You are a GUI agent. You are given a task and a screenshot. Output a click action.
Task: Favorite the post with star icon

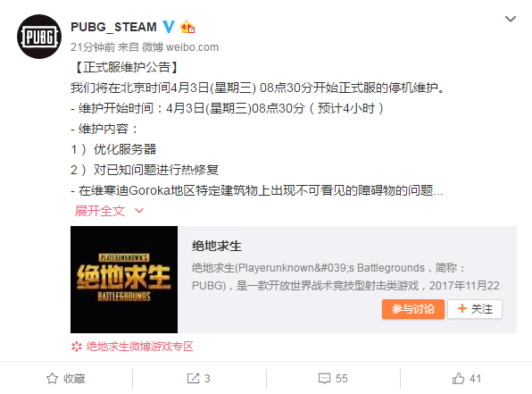(53, 379)
